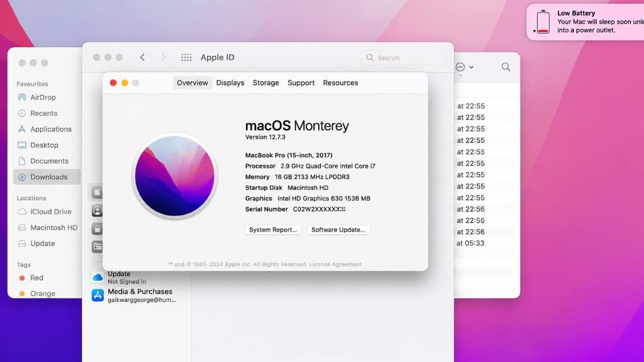Click the Software Update button

(338, 230)
